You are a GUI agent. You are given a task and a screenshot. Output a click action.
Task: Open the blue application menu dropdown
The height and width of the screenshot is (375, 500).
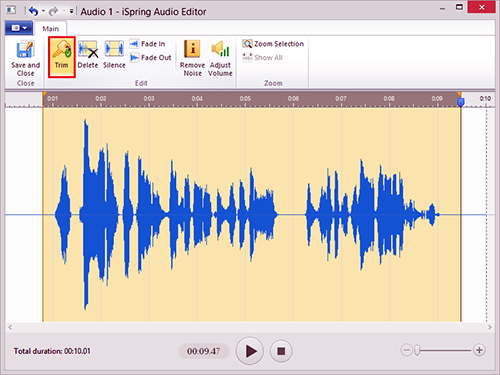coord(19,28)
